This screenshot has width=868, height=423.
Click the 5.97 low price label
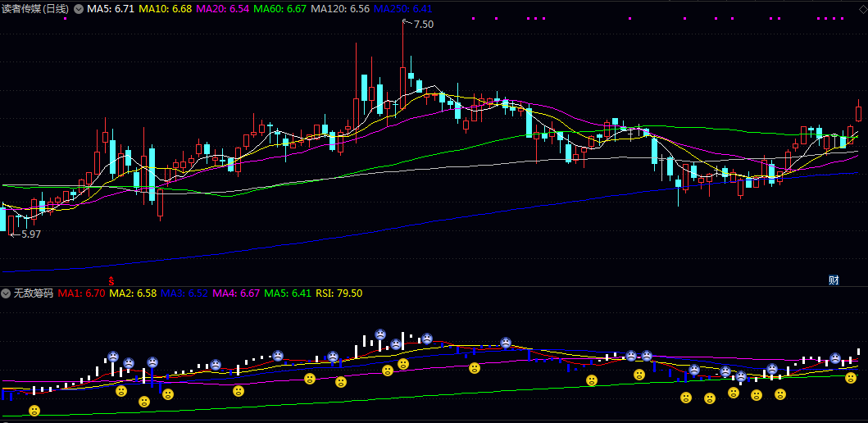30,234
